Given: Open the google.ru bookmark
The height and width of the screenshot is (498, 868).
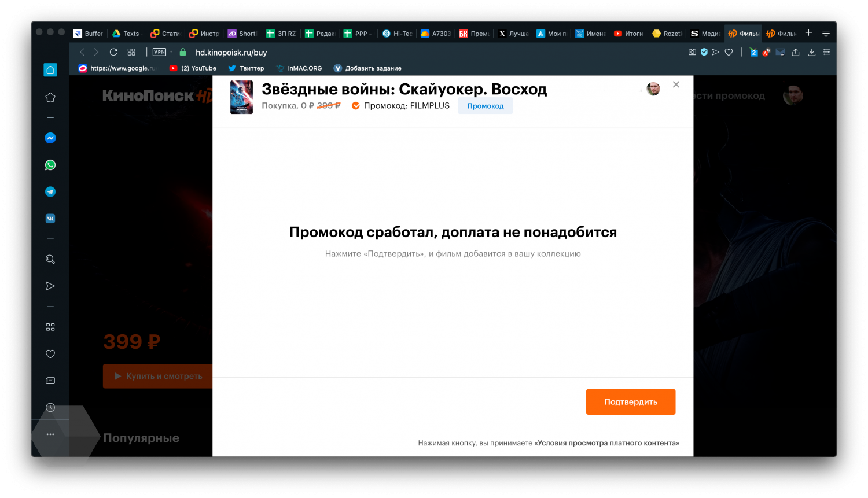Looking at the screenshot, I should (118, 68).
